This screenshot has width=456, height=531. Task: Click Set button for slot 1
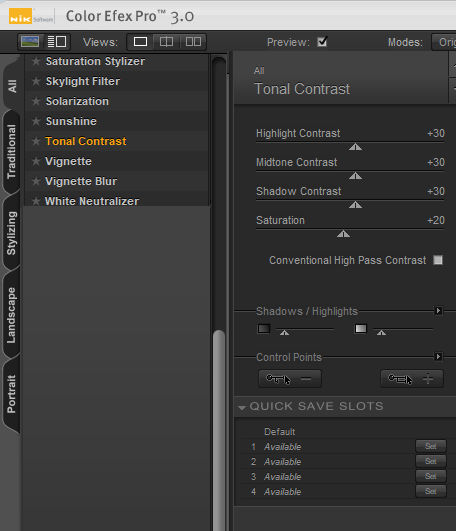(x=431, y=446)
